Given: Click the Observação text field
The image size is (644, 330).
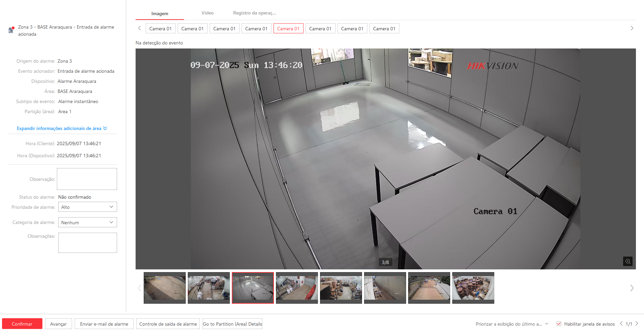Looking at the screenshot, I should (x=87, y=179).
